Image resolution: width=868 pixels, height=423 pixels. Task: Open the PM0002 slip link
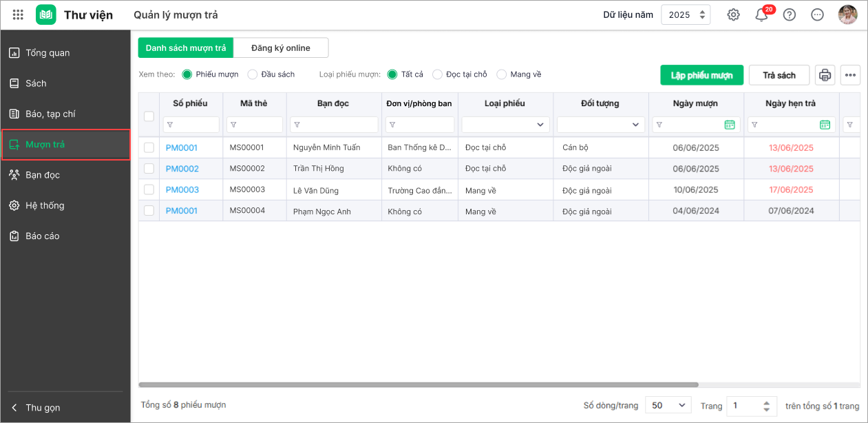pyautogui.click(x=182, y=169)
